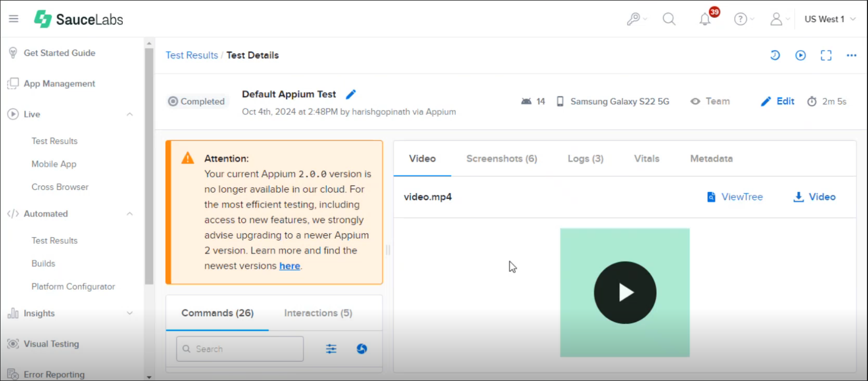Screen dimensions: 868x381
Task: Expand the Insights section chevron
Action: [x=130, y=313]
